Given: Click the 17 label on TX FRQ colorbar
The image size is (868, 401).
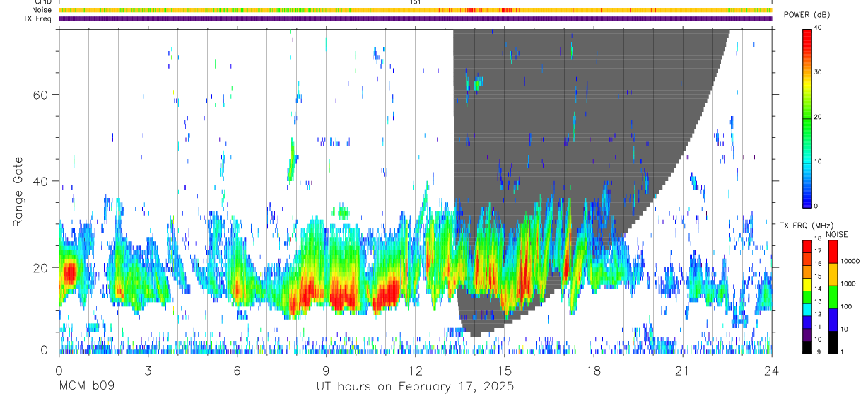Looking at the screenshot, I should (818, 251).
